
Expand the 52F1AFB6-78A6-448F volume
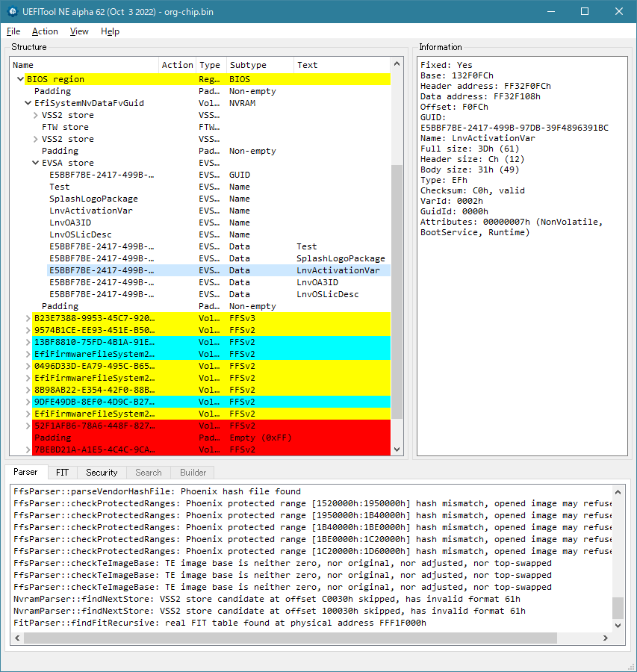coord(28,426)
